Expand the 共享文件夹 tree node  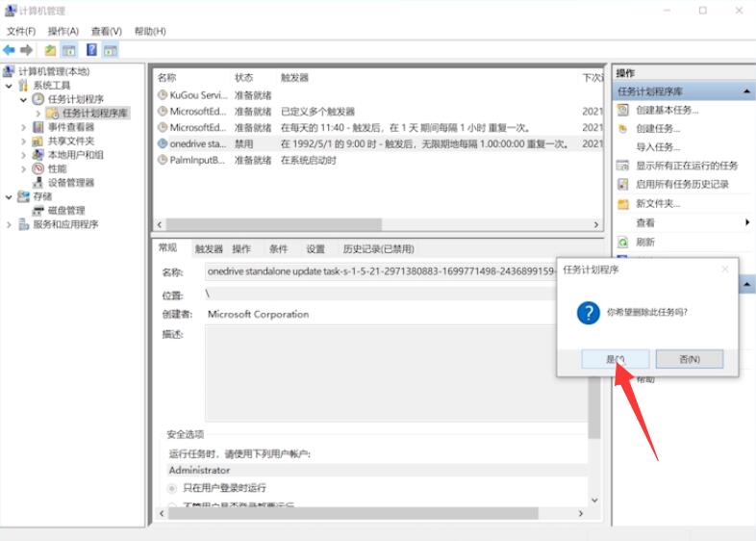click(23, 142)
